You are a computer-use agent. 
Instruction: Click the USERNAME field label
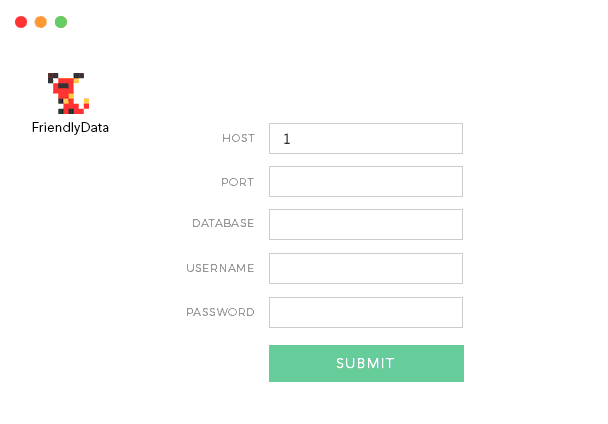tap(220, 268)
